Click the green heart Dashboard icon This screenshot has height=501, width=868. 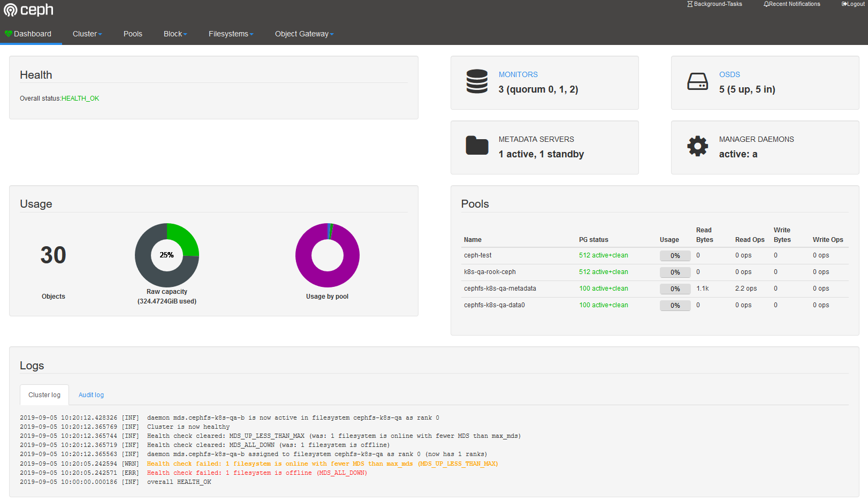pyautogui.click(x=9, y=34)
